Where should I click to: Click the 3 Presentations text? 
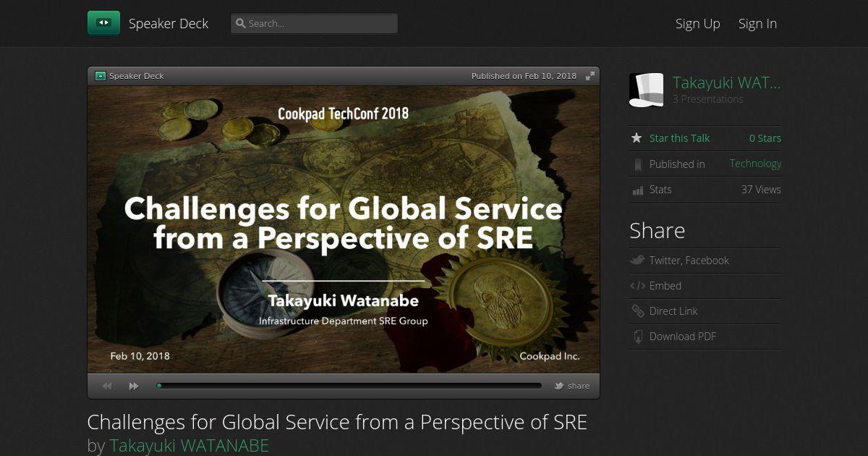pos(707,99)
